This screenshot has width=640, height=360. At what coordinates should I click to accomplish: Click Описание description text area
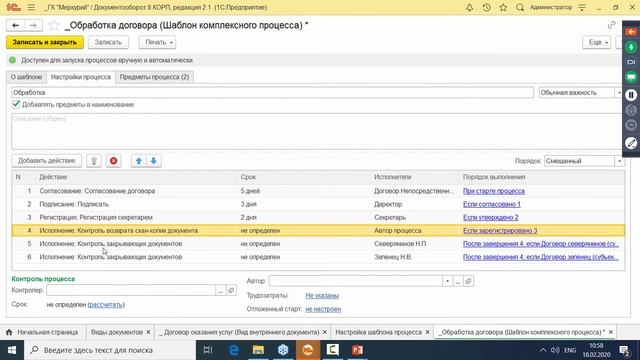(x=316, y=131)
